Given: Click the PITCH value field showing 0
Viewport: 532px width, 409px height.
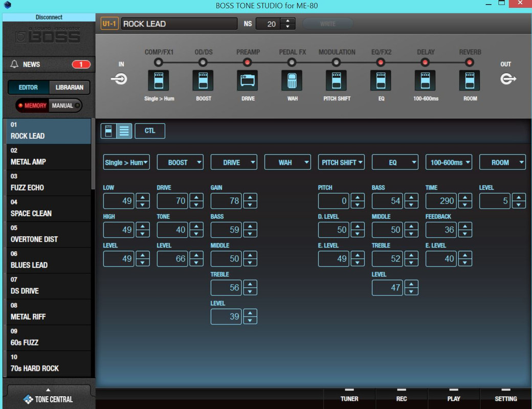Looking at the screenshot, I should click(334, 201).
